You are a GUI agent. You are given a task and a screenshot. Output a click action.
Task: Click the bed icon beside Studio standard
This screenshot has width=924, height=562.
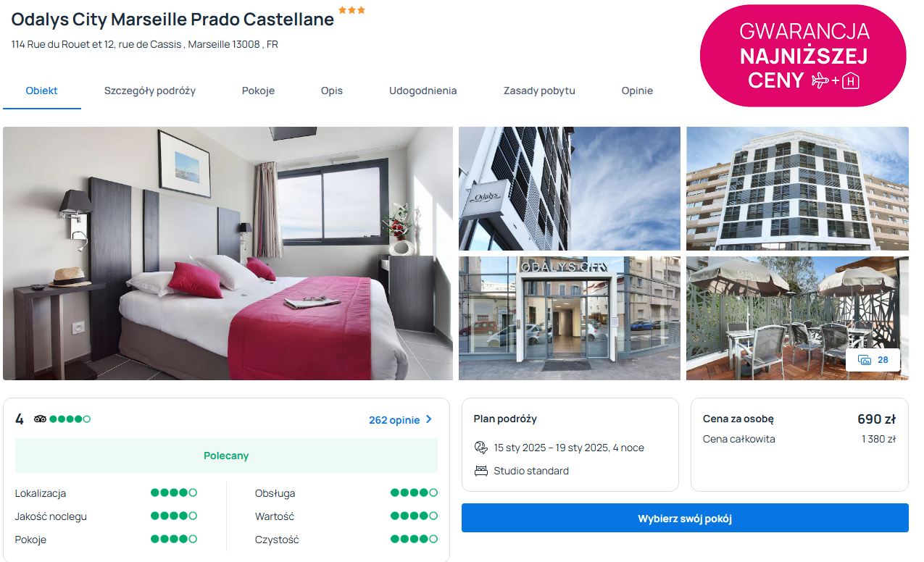click(x=481, y=471)
